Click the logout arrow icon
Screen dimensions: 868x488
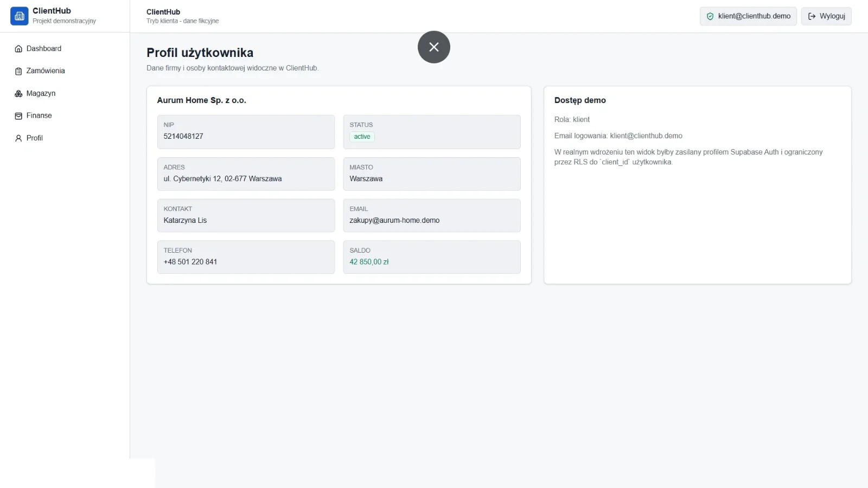click(x=812, y=16)
